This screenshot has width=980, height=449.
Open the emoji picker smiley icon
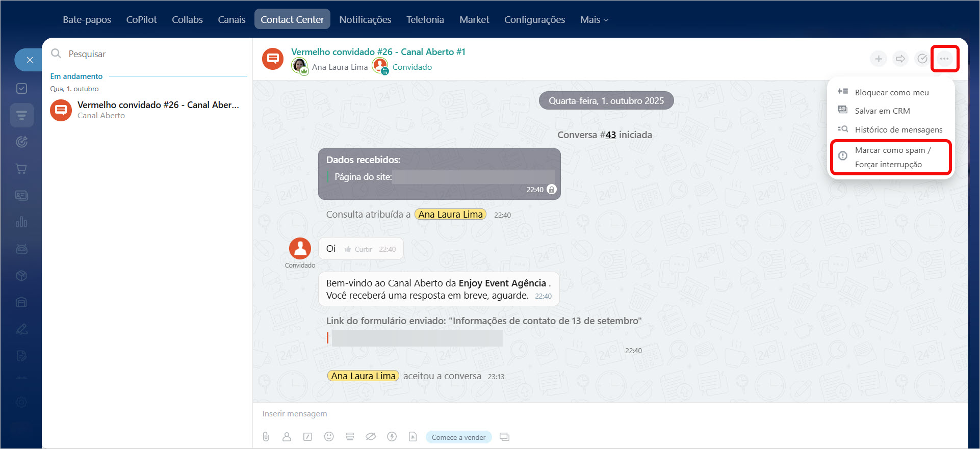coord(329,437)
